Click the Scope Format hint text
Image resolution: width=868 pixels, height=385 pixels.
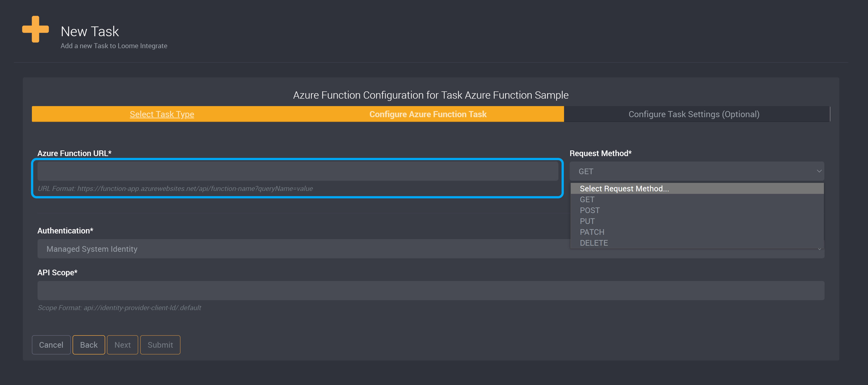coord(119,308)
